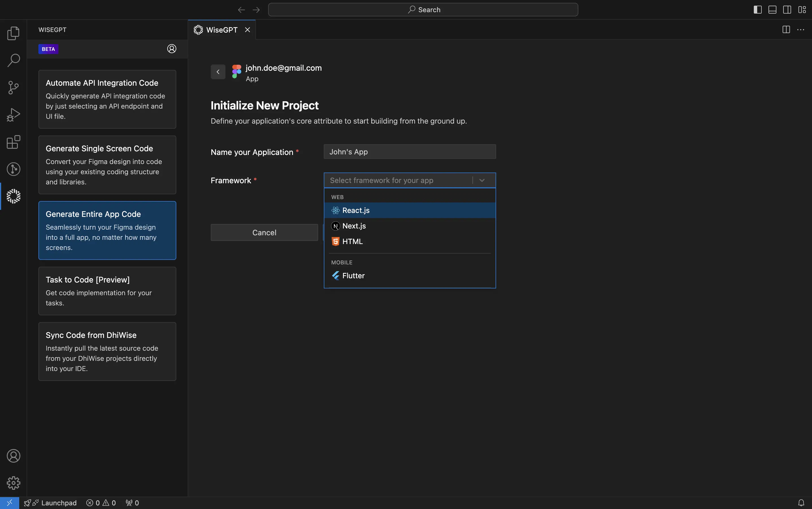The height and width of the screenshot is (509, 812).
Task: Select the WiseGPT activity bar icon
Action: pos(14,196)
